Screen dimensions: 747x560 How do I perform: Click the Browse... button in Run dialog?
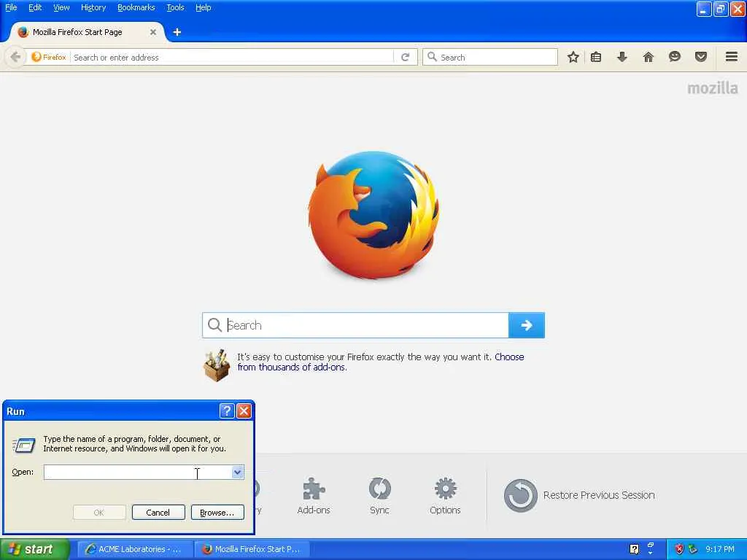217,513
